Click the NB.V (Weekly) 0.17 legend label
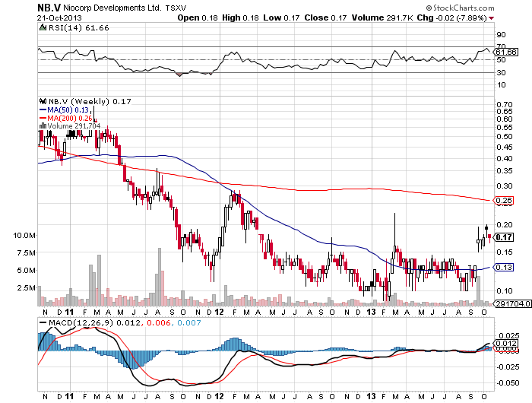This screenshot has width=532, height=403. point(90,102)
